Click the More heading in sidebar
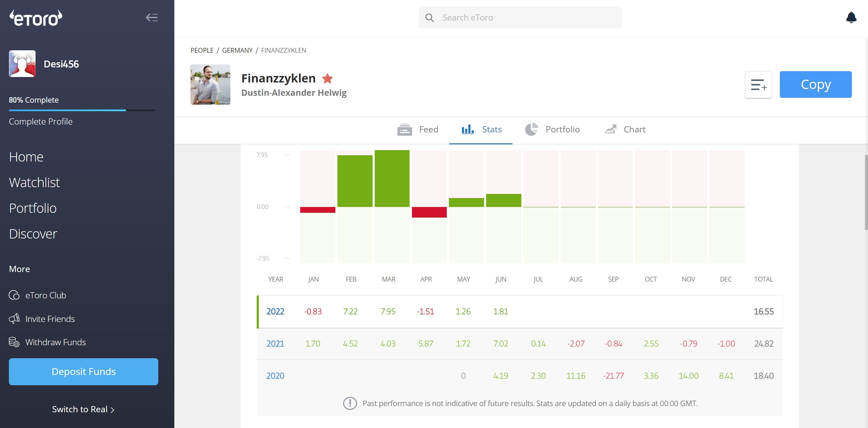The width and height of the screenshot is (868, 428). tap(19, 269)
